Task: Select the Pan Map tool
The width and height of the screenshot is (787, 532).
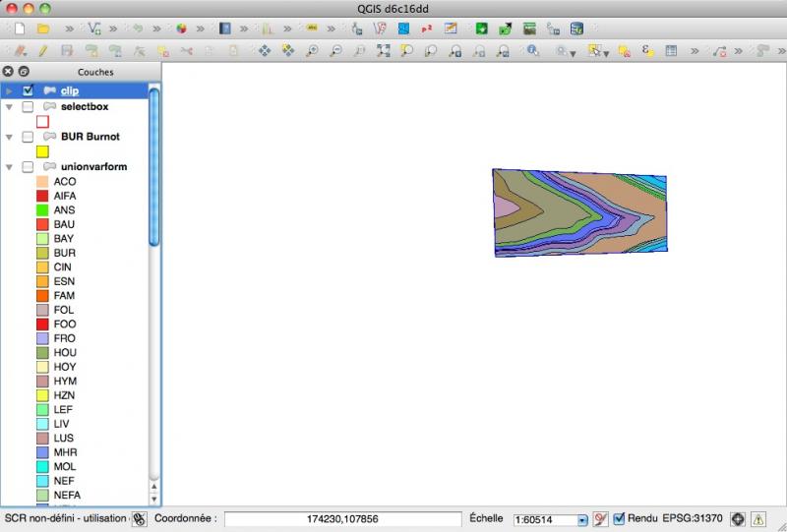Action: [x=265, y=50]
